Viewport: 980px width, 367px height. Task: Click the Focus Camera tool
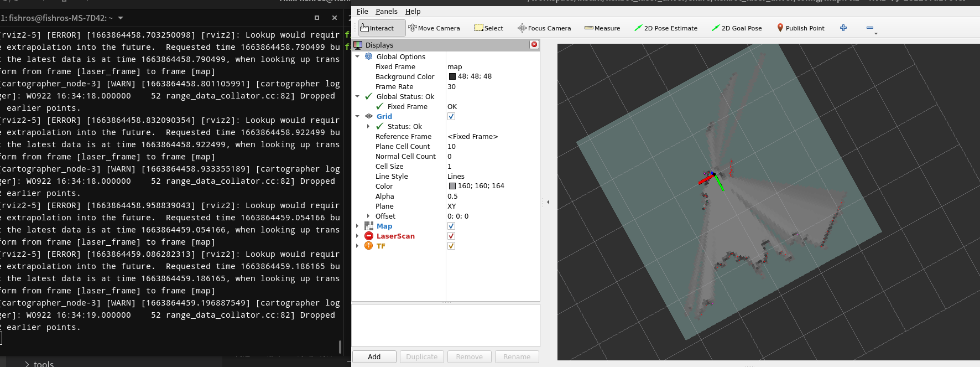tap(544, 28)
